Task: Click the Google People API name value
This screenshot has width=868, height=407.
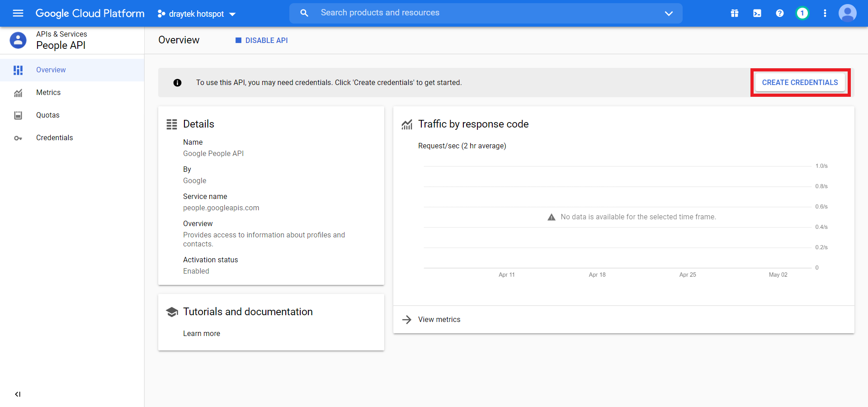Action: click(213, 154)
